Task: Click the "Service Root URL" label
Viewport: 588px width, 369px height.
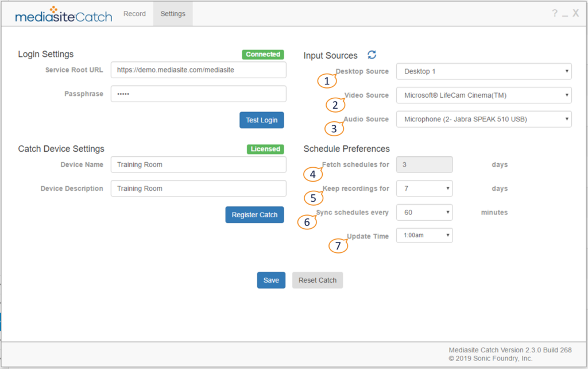Action: [74, 70]
